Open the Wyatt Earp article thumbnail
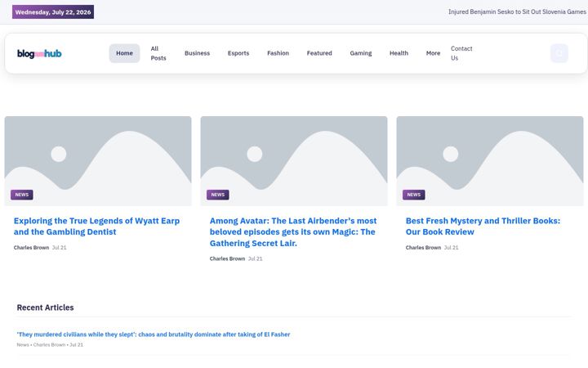Viewport: 588px width, 368px height. (x=98, y=161)
